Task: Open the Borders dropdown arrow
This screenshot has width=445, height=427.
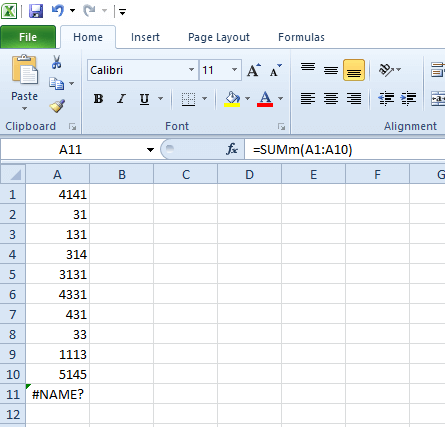Action: coord(204,99)
